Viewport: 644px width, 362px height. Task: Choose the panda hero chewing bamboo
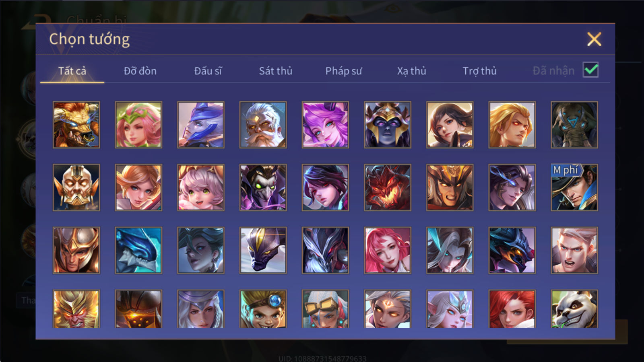(574, 309)
